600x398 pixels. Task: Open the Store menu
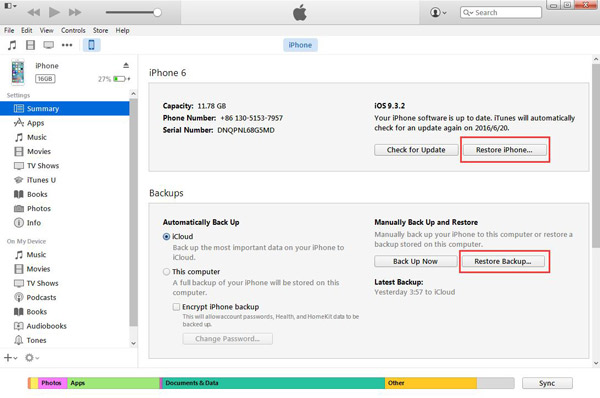(100, 30)
